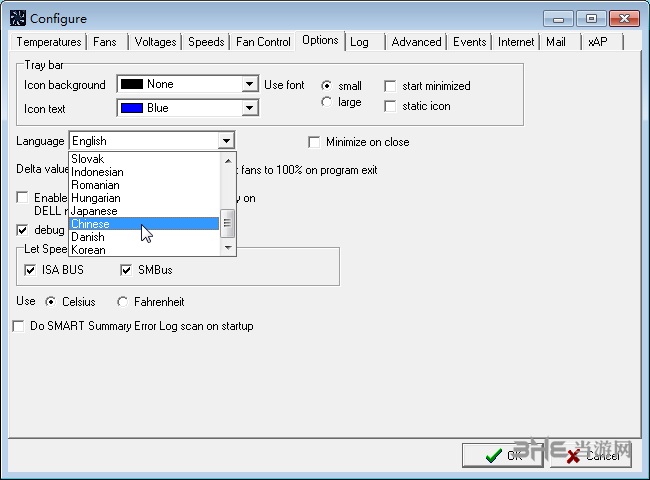This screenshot has height=480, width=650.
Task: Go to the Voltages tab
Action: [155, 42]
